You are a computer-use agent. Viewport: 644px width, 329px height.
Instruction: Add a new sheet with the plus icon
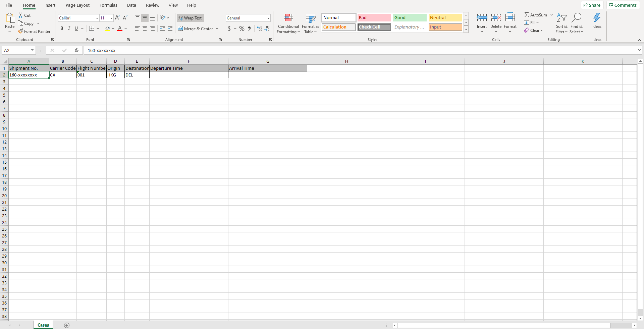[x=67, y=325]
